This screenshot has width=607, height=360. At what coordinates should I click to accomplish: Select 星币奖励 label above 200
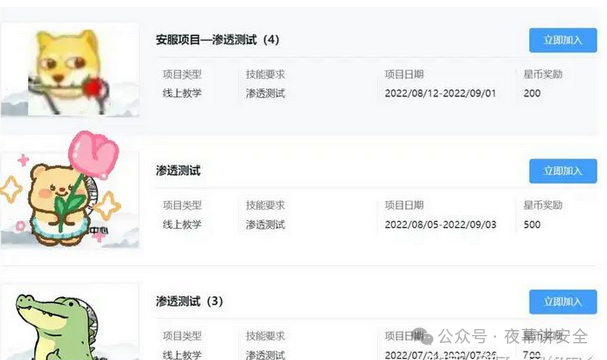543,74
